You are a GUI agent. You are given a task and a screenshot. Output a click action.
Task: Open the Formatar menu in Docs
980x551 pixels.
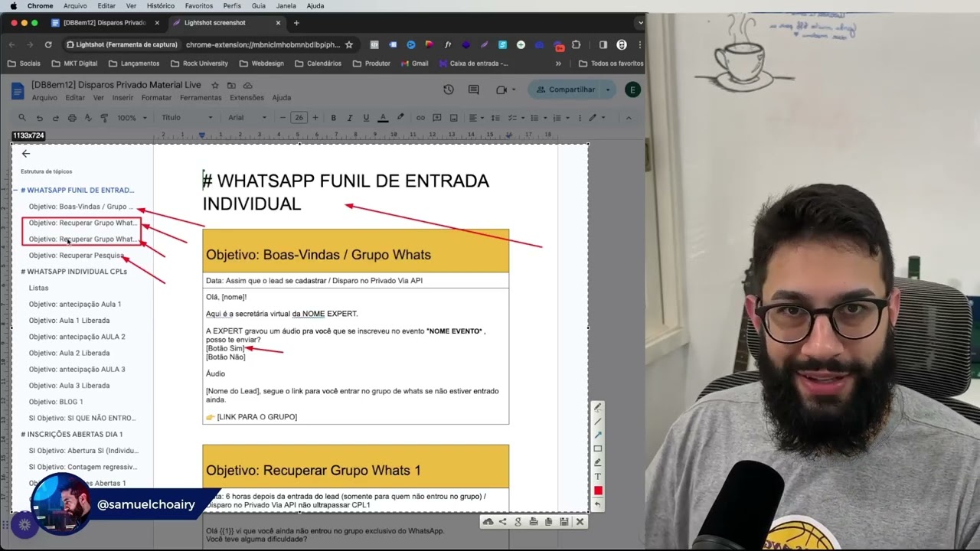pyautogui.click(x=156, y=98)
